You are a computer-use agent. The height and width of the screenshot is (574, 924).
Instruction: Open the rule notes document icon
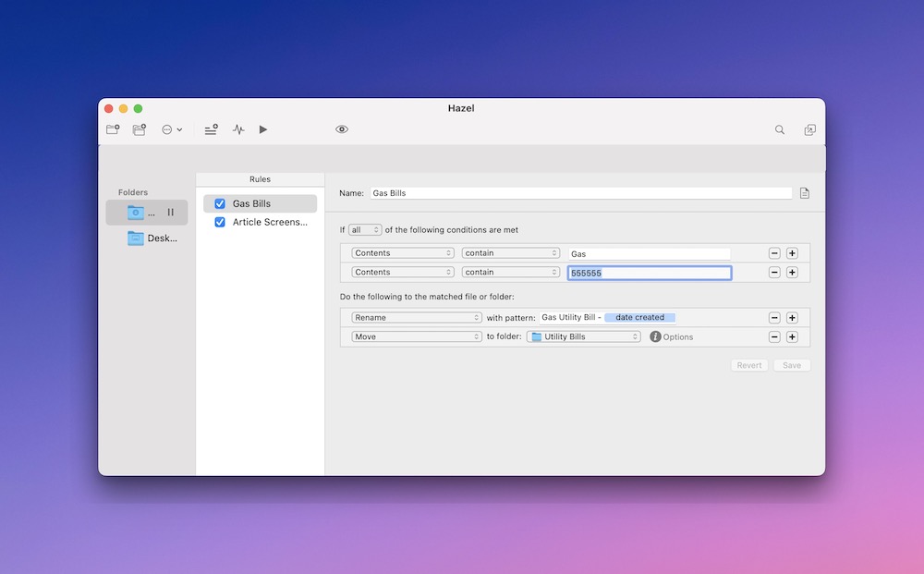[805, 193]
